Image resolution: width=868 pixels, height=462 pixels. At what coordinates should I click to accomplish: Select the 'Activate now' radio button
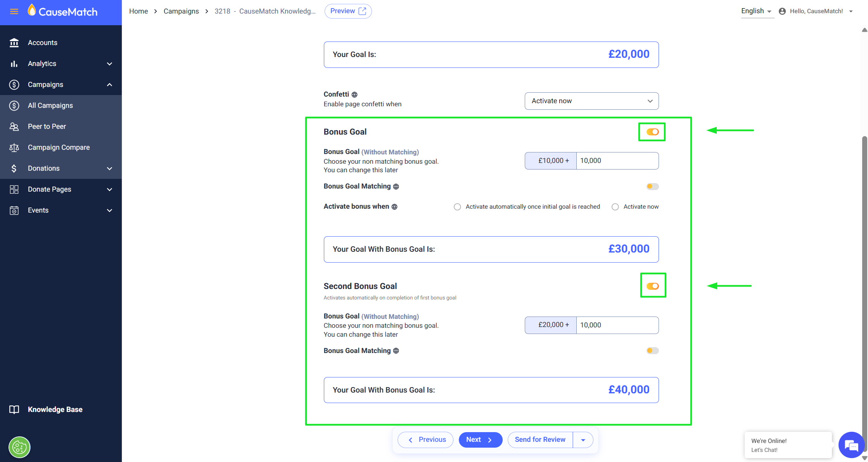coord(615,207)
